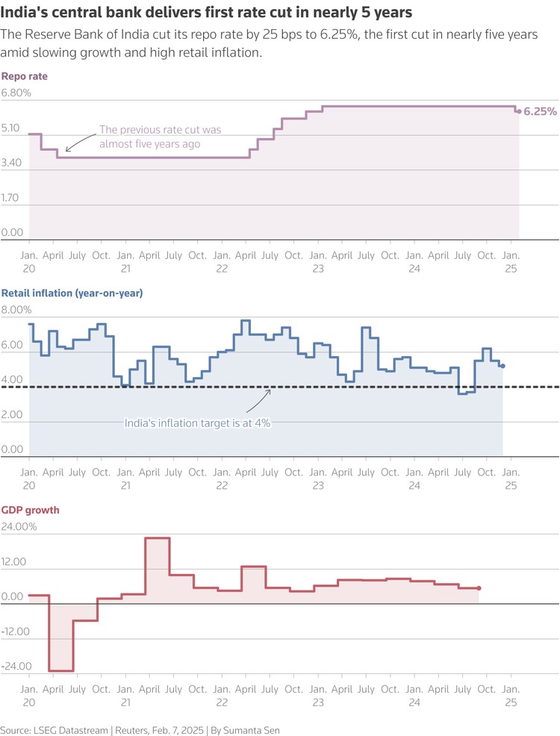Click the "India's inflation target is at 4%" note
Image resolution: width=560 pixels, height=736 pixels.
[x=197, y=422]
